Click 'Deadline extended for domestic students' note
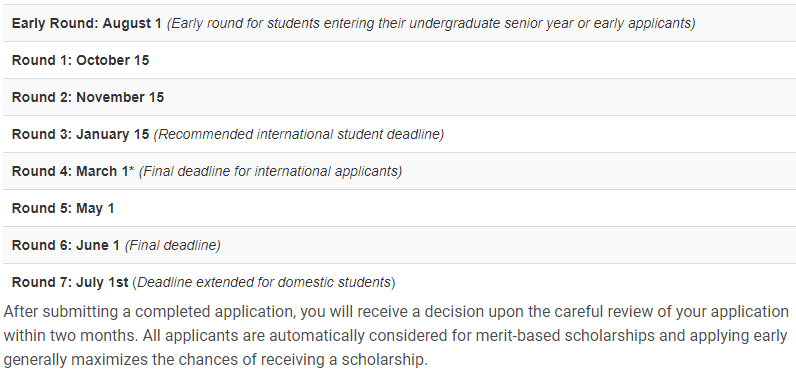This screenshot has width=796, height=370. [264, 282]
